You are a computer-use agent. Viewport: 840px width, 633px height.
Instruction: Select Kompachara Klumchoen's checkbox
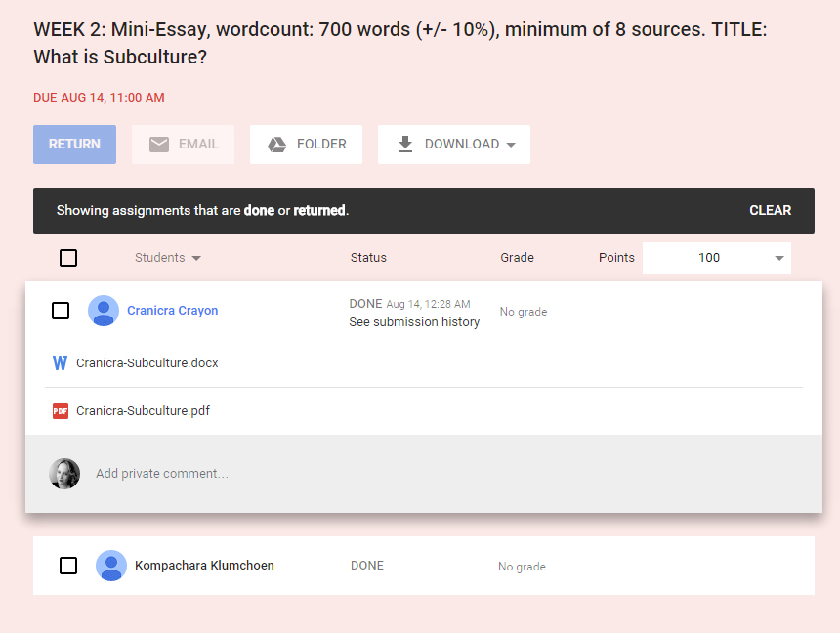tap(68, 566)
